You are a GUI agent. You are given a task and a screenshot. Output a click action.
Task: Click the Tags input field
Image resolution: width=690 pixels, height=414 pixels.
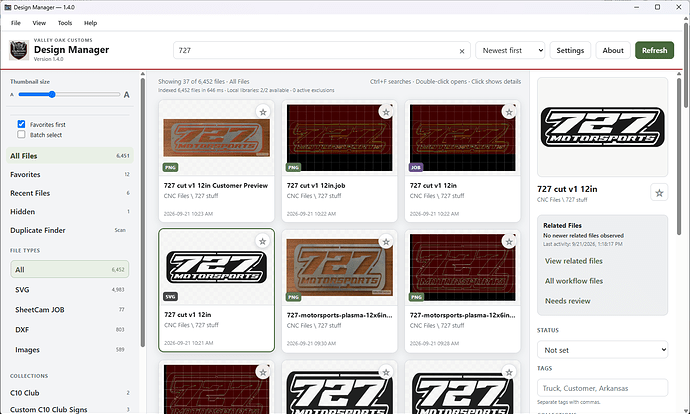[x=602, y=388]
